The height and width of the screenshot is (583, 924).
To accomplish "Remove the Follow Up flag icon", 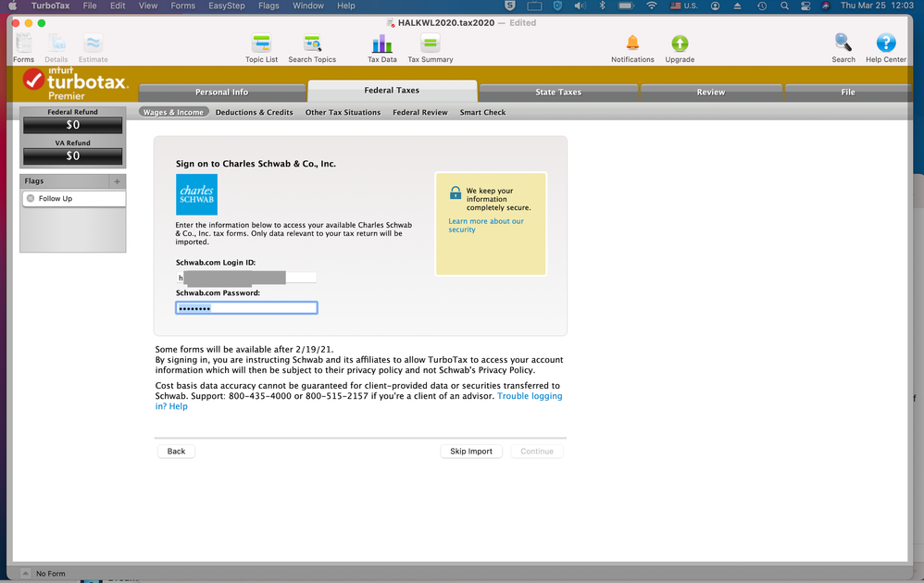I will (x=31, y=198).
